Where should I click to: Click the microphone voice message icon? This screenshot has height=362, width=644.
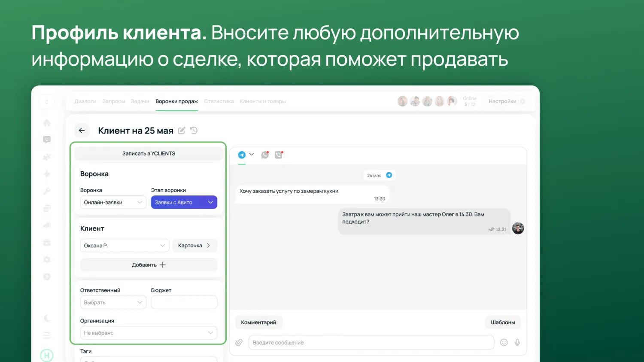tap(517, 342)
